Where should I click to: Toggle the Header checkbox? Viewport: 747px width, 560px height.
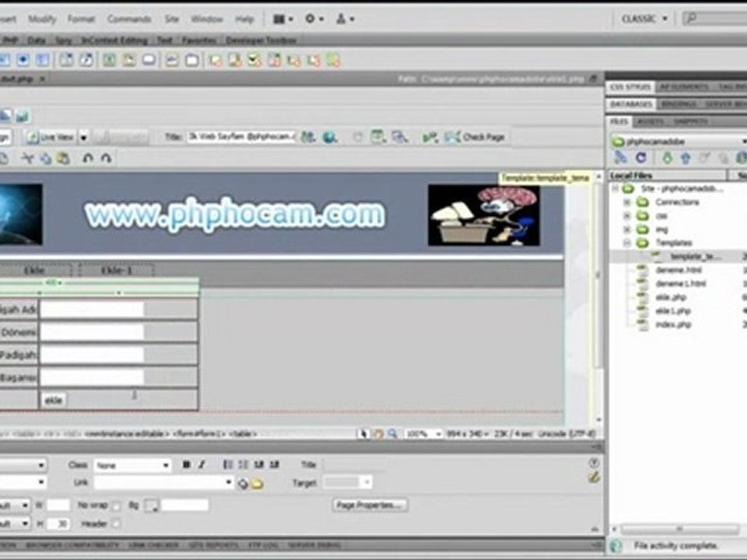116,524
